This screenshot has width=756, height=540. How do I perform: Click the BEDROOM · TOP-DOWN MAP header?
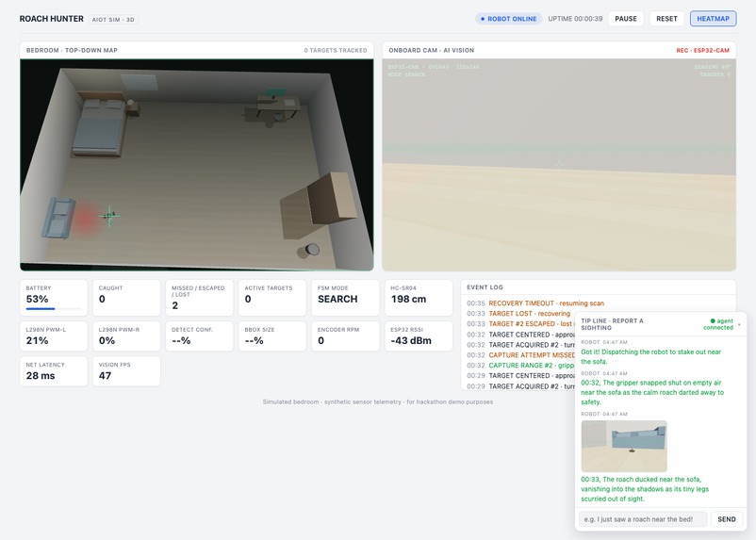[72, 50]
